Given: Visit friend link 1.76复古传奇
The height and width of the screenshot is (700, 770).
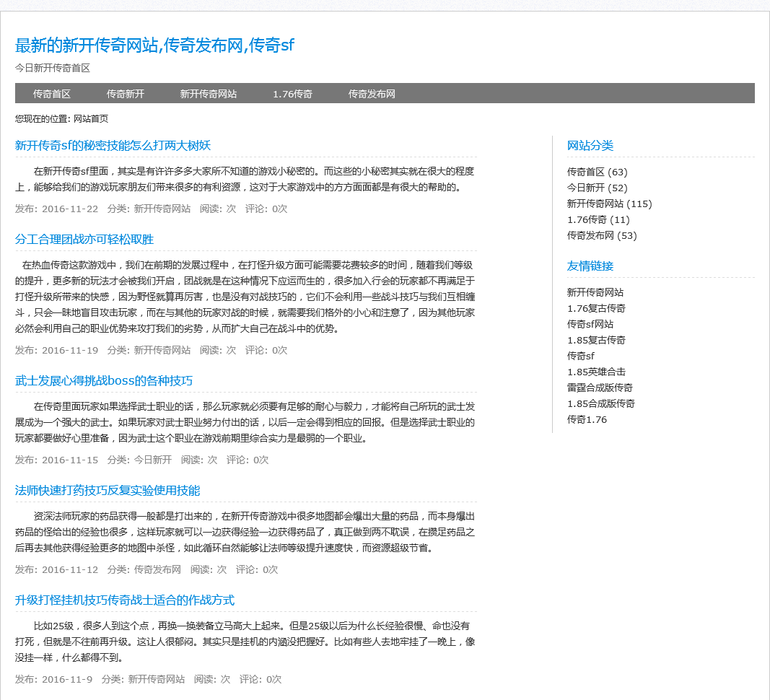Looking at the screenshot, I should click(x=596, y=308).
